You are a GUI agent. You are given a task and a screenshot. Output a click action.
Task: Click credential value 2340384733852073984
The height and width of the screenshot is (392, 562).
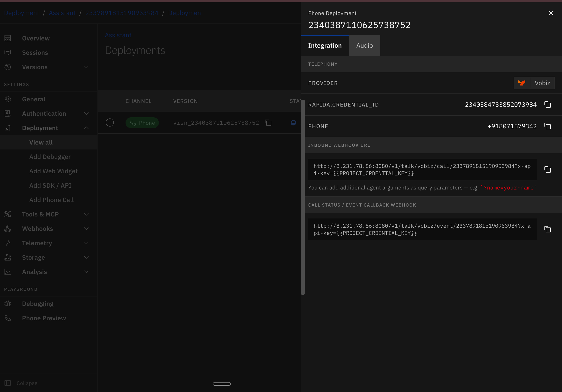click(501, 105)
